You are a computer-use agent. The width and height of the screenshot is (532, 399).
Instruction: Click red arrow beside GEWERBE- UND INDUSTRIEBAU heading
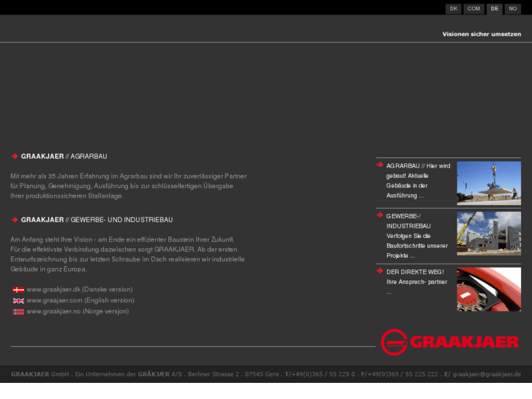coord(14,220)
